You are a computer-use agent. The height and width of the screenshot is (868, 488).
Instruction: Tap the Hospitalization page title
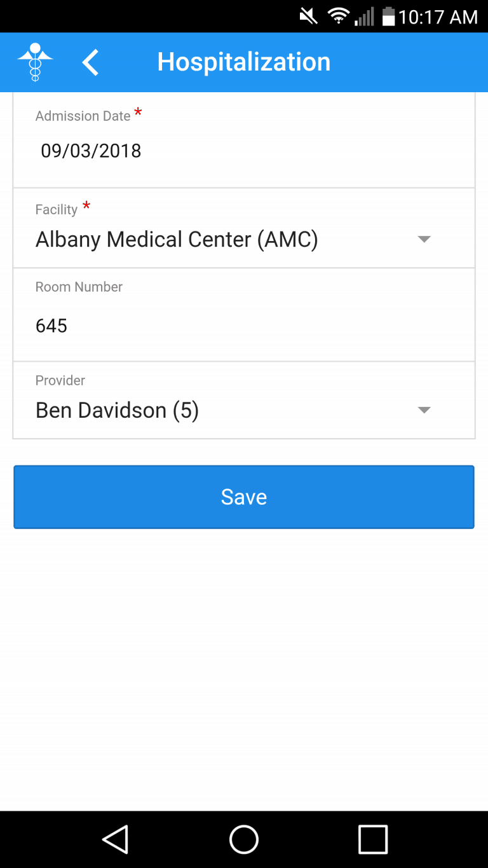tap(244, 62)
